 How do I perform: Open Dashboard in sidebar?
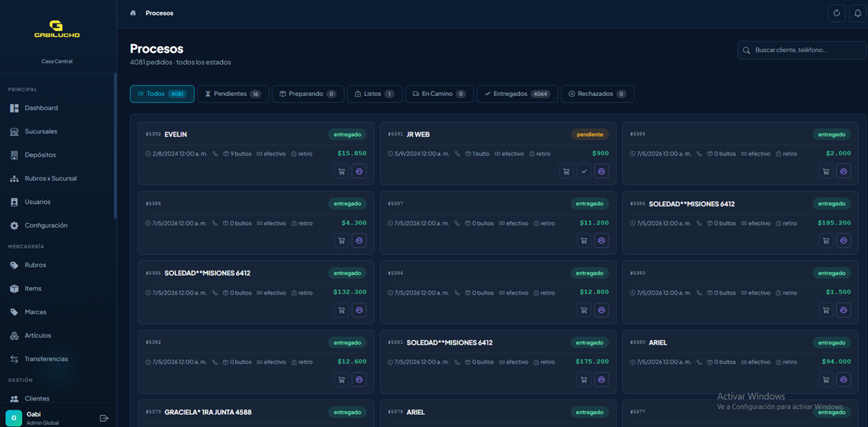[x=58, y=108]
